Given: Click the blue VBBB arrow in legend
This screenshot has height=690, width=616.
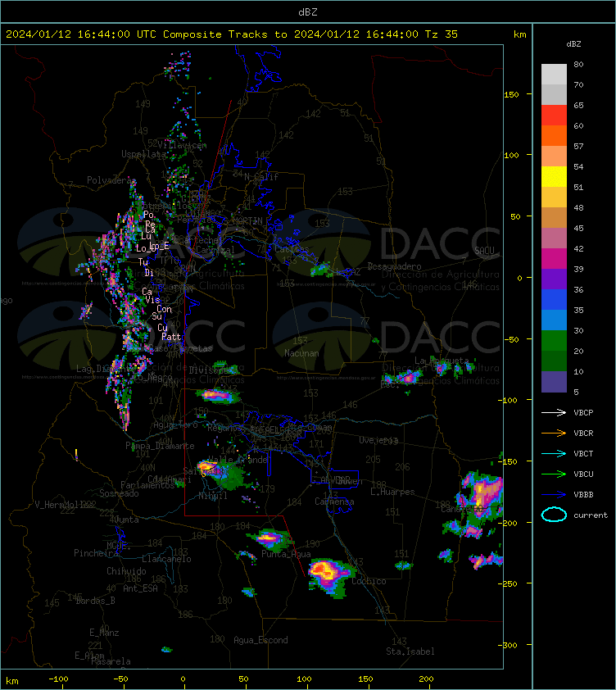Looking at the screenshot, I should click(x=554, y=495).
